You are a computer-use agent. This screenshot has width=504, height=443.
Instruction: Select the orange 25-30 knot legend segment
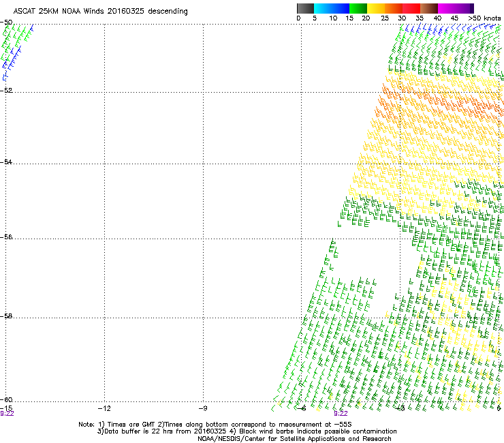pos(394,8)
